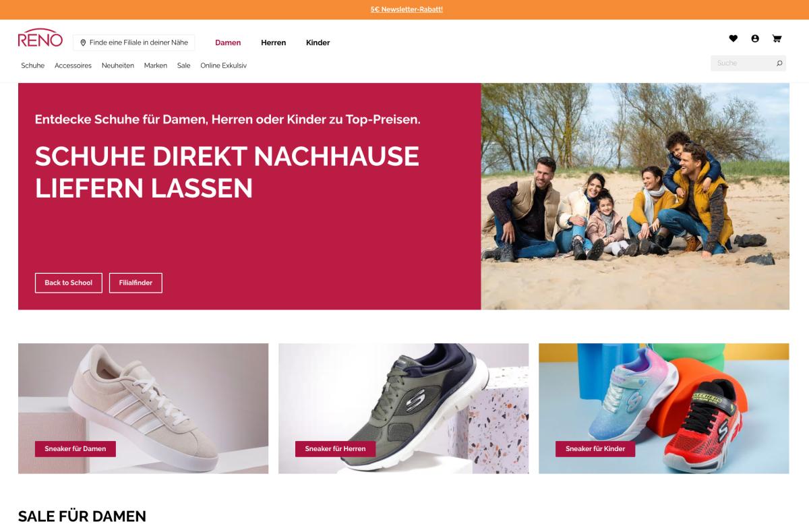Viewport: 809px width, 532px height.
Task: Open the Schuhe menu
Action: tap(33, 65)
